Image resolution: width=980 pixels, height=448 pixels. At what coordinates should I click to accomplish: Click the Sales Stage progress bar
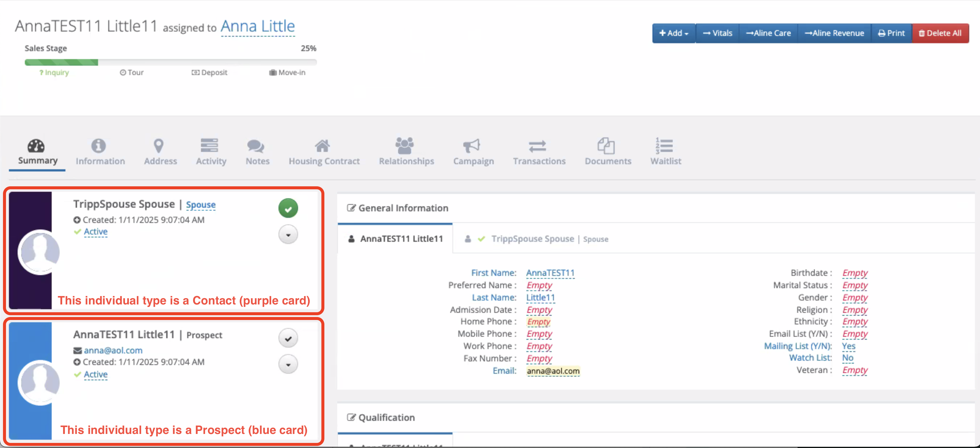[170, 62]
